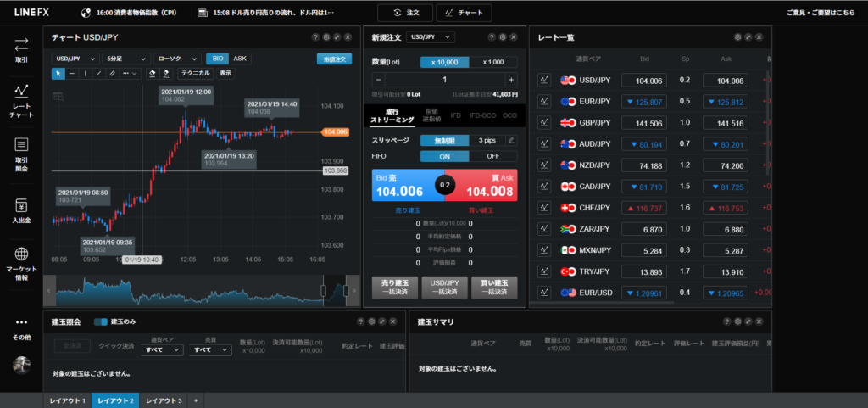This screenshot has width=868, height=408.
Task: Open レートチャート from the sidebar
Action: click(21, 101)
